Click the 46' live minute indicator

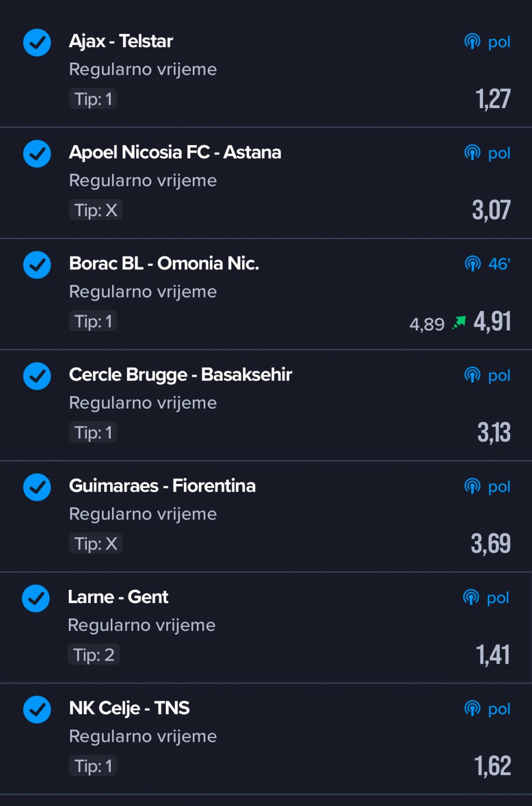tap(499, 264)
